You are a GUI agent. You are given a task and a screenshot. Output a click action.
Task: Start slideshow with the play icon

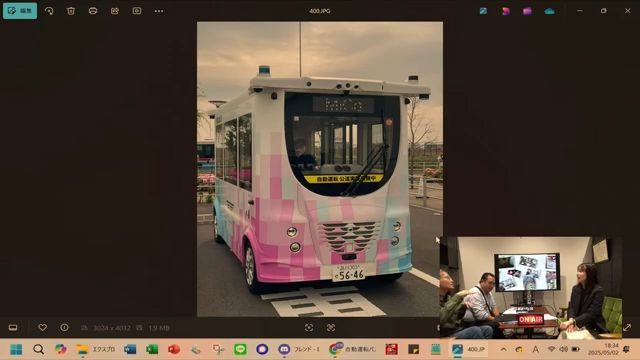pyautogui.click(x=137, y=11)
